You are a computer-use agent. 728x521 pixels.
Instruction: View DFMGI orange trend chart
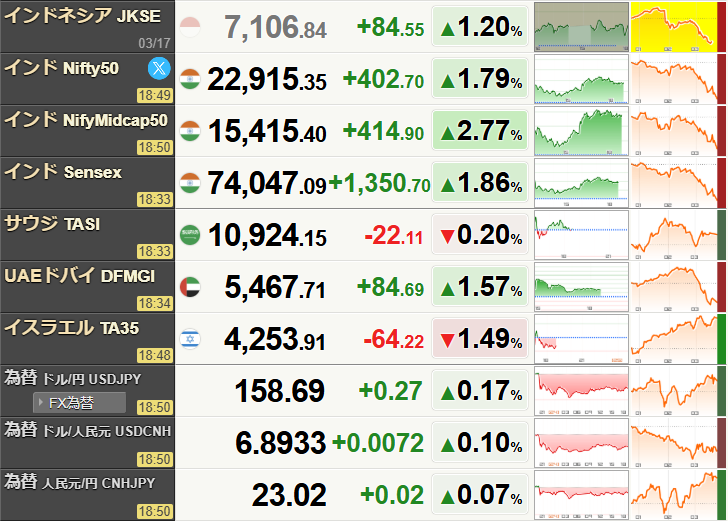pyautogui.click(x=674, y=287)
